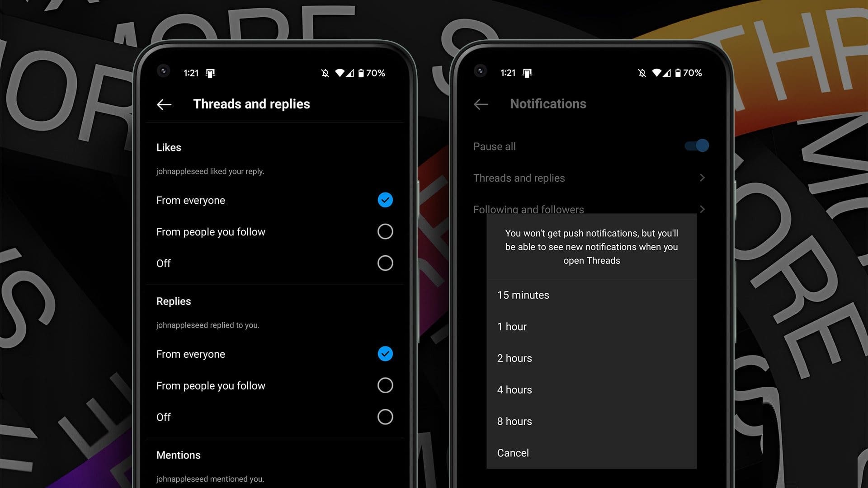This screenshot has height=488, width=868.
Task: Select 15 minutes pause duration option
Action: coord(524,295)
